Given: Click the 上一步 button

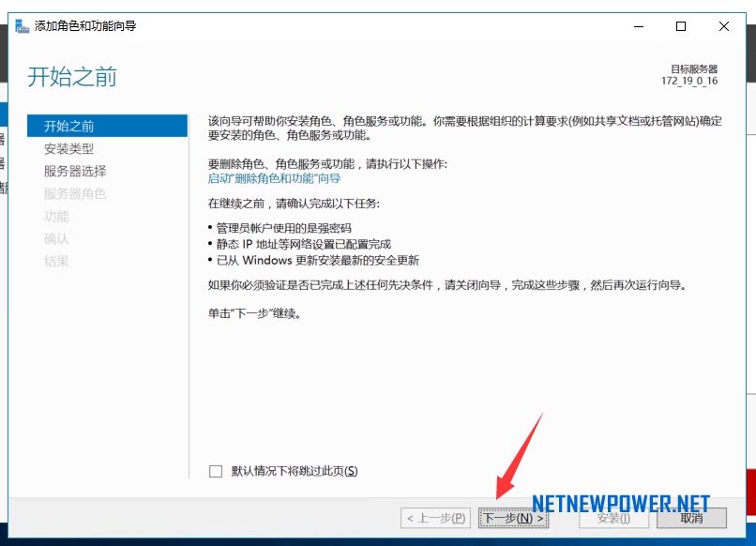Looking at the screenshot, I should (437, 517).
